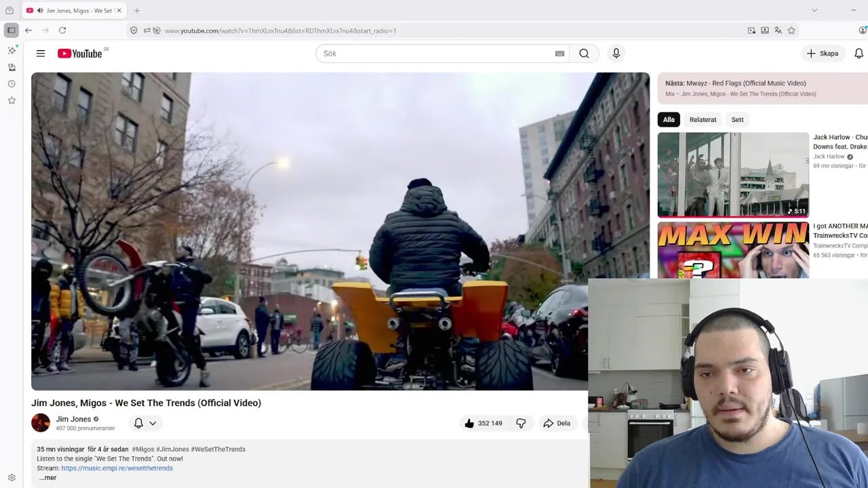Like the video with thumbs up
868x488 pixels.
[484, 423]
